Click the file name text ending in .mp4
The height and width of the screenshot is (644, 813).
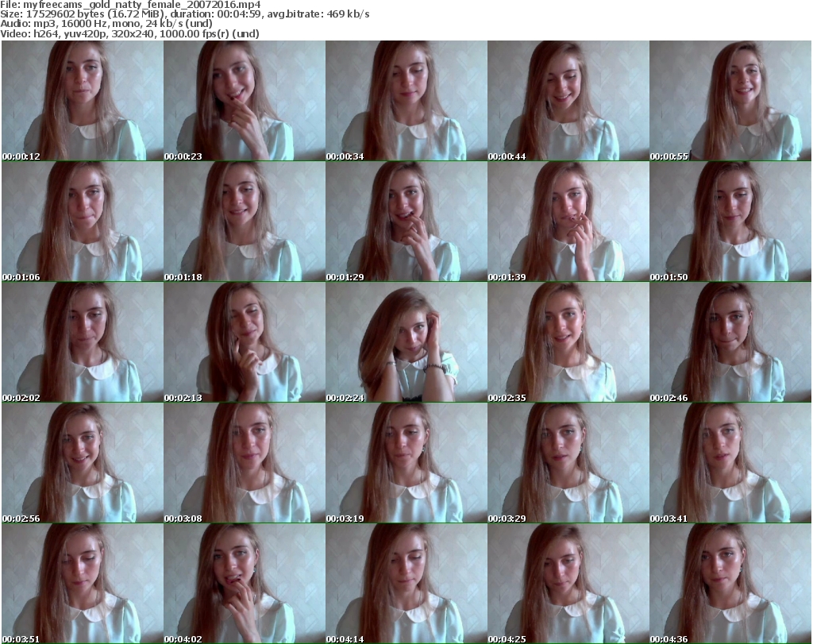(142, 5)
